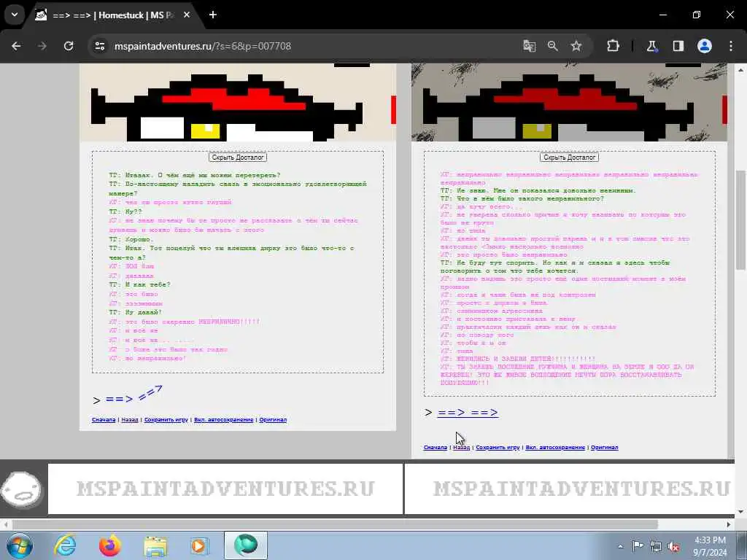Close the Homestuck browser tab

click(187, 15)
